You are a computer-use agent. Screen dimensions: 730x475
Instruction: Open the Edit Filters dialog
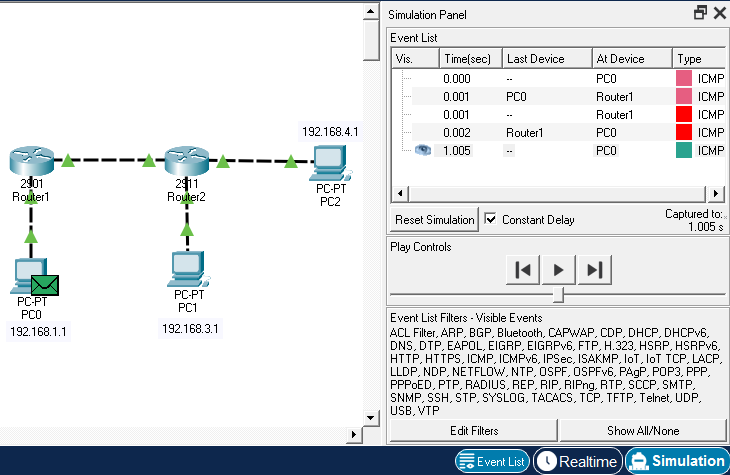473,431
